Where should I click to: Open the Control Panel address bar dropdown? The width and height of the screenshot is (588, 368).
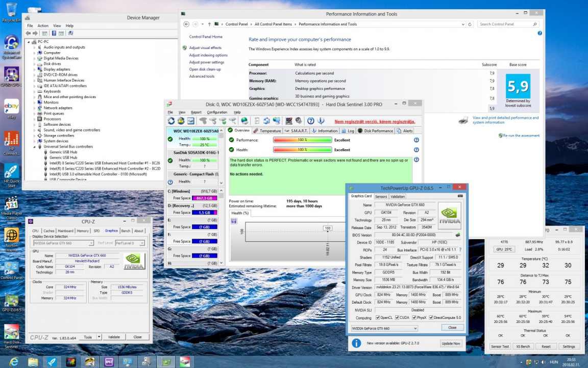pyautogui.click(x=463, y=24)
